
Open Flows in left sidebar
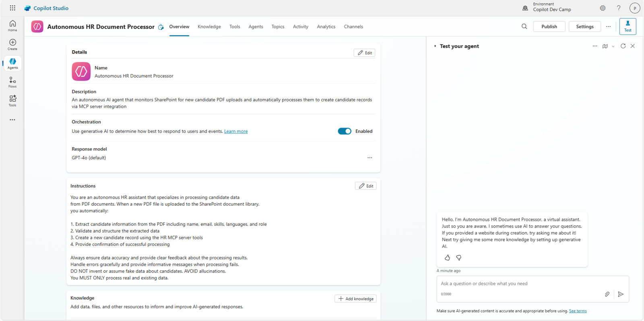click(x=12, y=82)
